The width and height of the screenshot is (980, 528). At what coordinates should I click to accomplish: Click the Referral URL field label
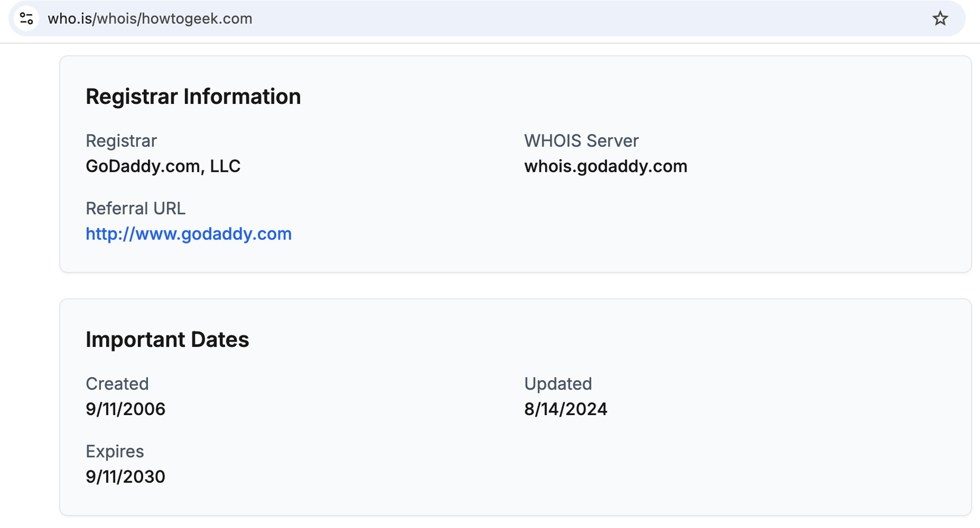[x=135, y=208]
